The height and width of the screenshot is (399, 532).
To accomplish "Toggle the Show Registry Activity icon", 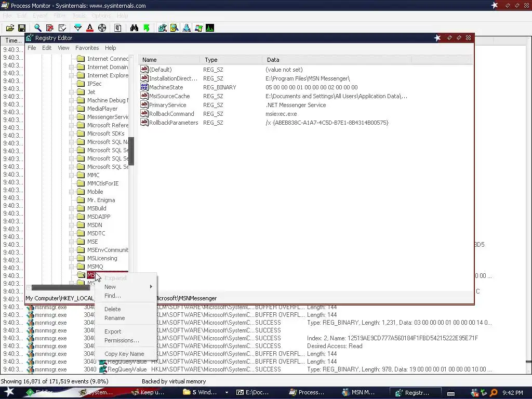I will [x=163, y=28].
